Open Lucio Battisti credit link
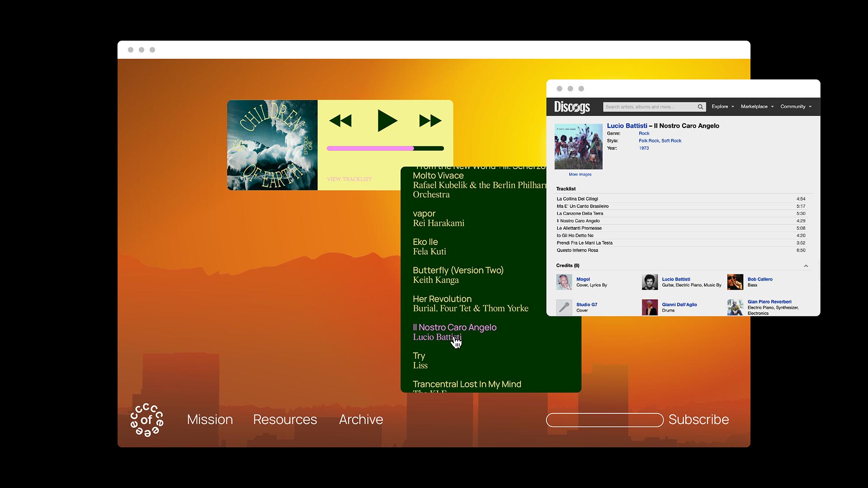 point(676,279)
